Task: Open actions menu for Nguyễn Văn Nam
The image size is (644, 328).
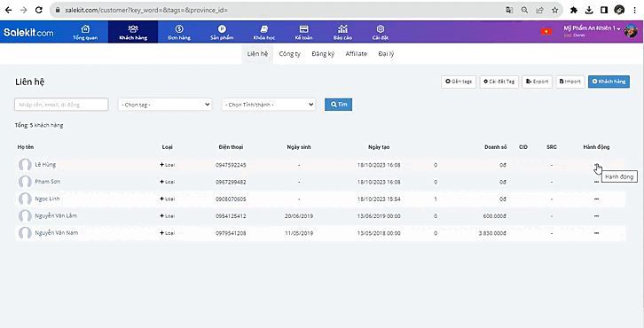Action: pos(596,233)
